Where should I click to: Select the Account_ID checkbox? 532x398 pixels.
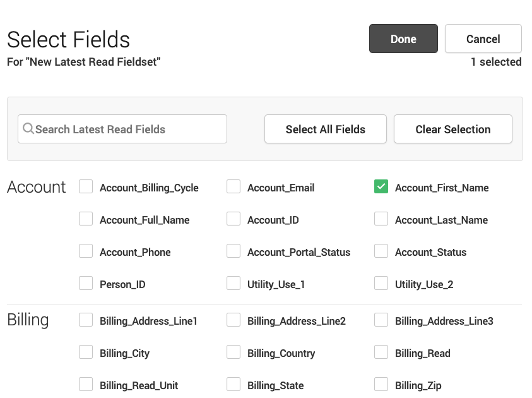tap(233, 219)
